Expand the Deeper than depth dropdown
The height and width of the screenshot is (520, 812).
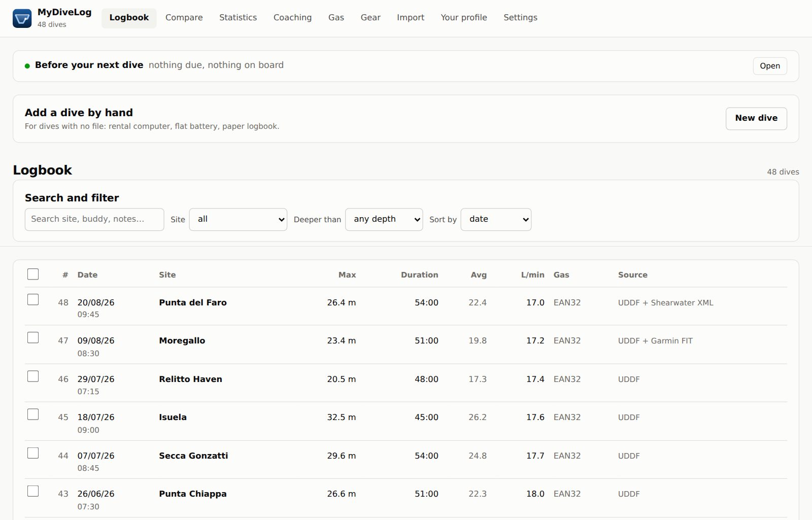[384, 219]
